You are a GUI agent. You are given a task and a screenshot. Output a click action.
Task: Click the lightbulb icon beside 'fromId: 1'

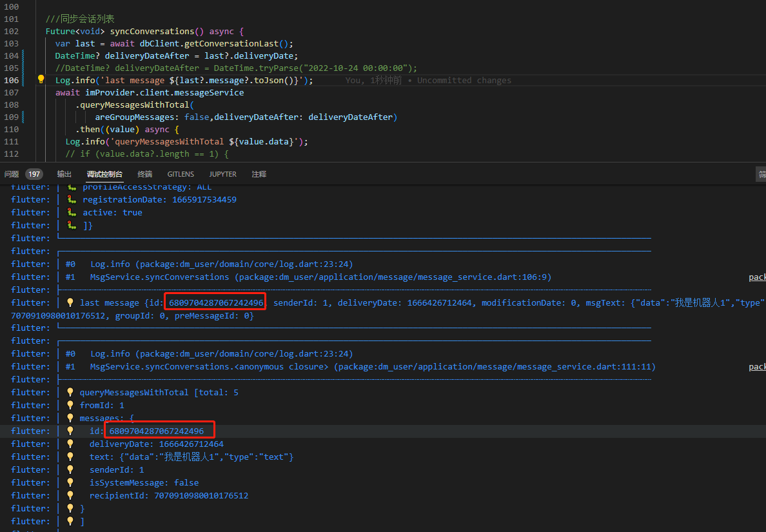(x=71, y=404)
